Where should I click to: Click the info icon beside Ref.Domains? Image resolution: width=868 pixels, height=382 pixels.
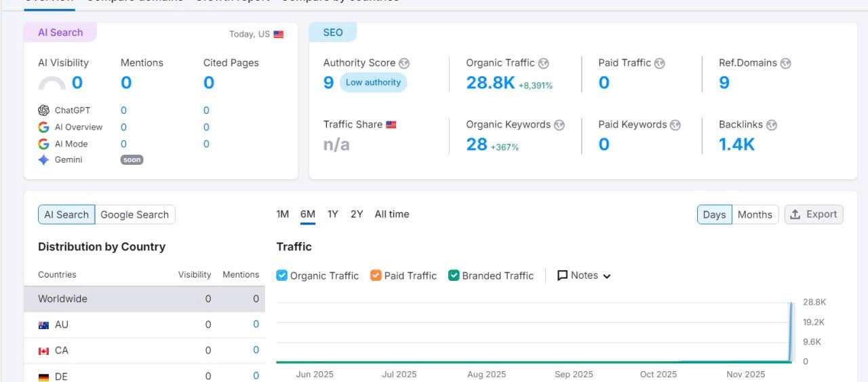pyautogui.click(x=785, y=63)
